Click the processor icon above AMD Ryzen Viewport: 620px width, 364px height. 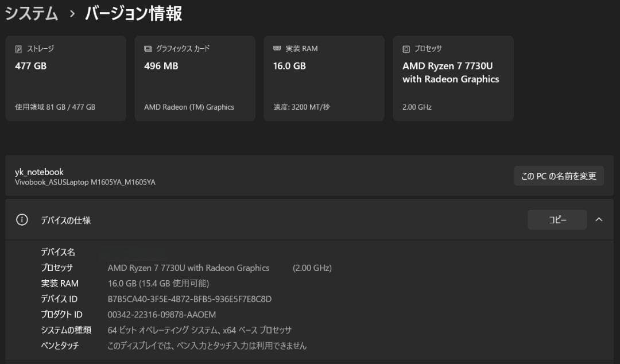[x=406, y=48]
